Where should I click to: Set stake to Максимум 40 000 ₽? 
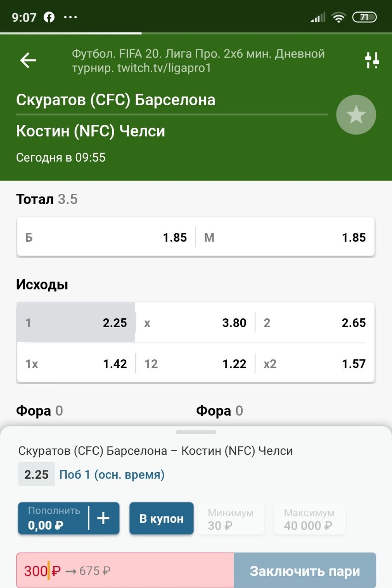309,519
